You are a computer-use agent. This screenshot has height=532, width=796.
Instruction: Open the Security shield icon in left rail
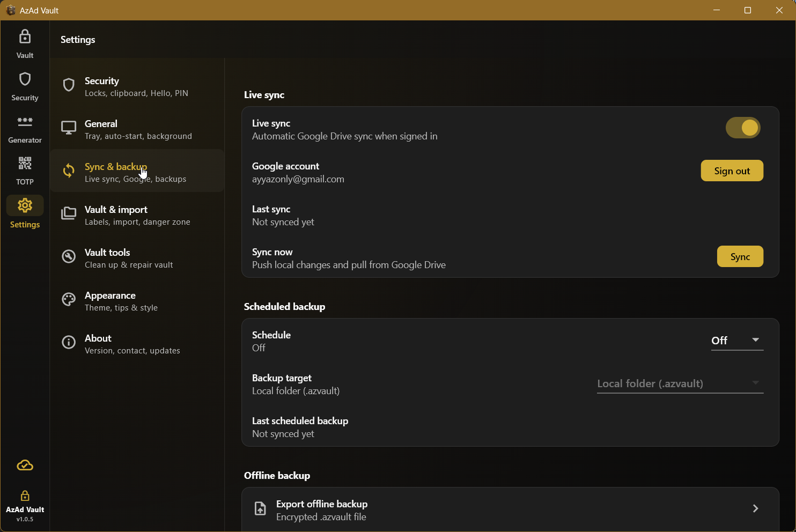(x=25, y=79)
